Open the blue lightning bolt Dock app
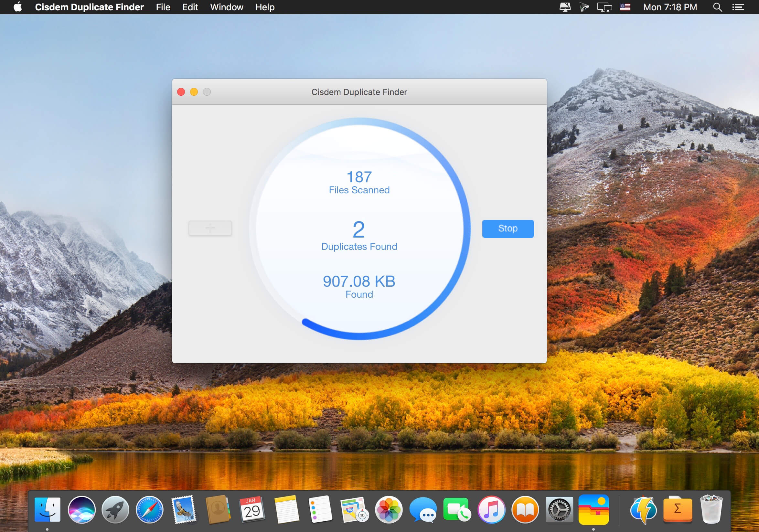Viewport: 759px width, 532px height. [x=643, y=510]
